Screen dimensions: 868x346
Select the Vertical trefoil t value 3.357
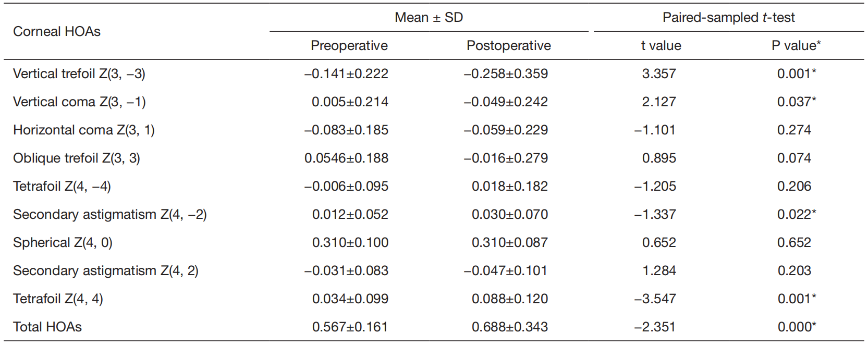[x=658, y=74]
